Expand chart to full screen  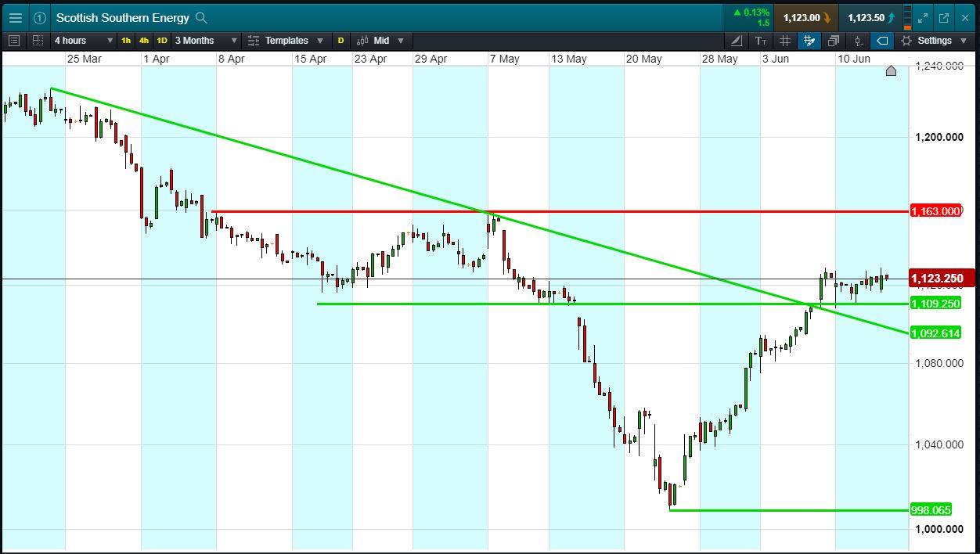click(924, 17)
